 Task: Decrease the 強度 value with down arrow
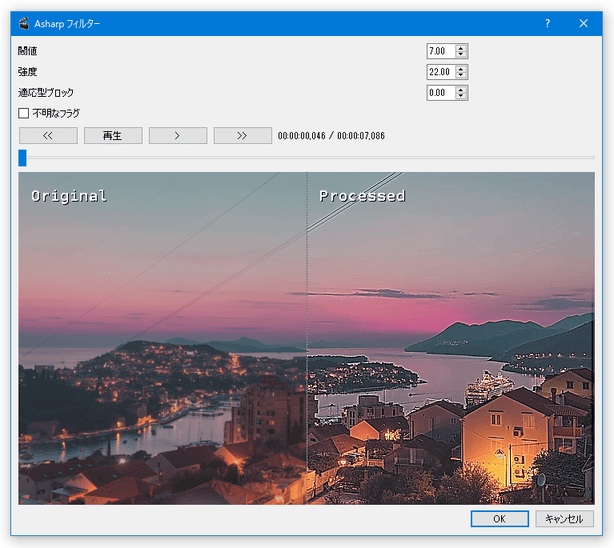[461, 75]
